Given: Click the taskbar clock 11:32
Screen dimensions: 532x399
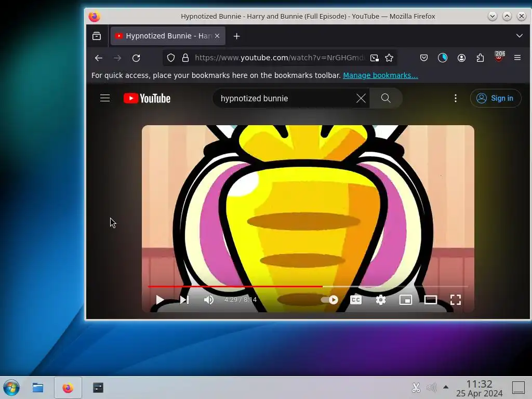Looking at the screenshot, I should (479, 384).
